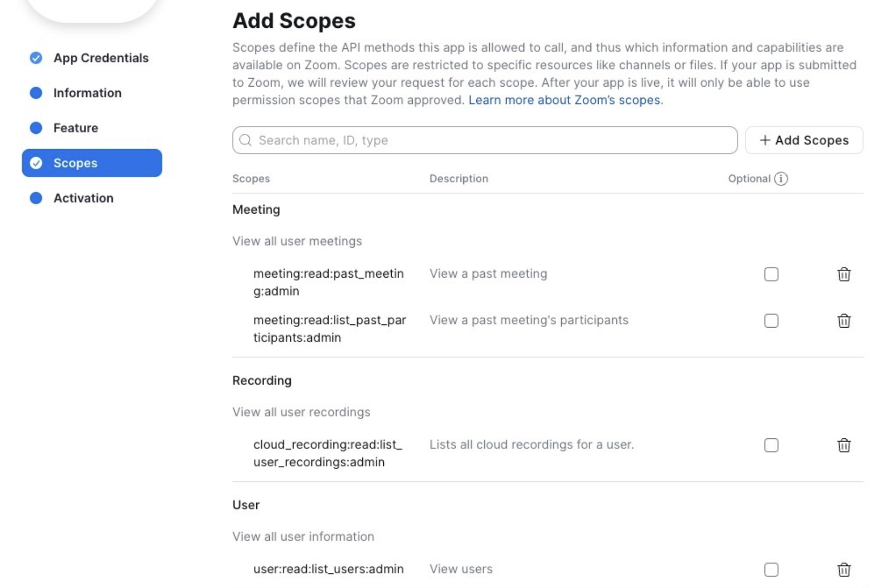Screen dimensions: 880x588
Task: Click the plus icon on Add Scopes
Action: point(765,140)
